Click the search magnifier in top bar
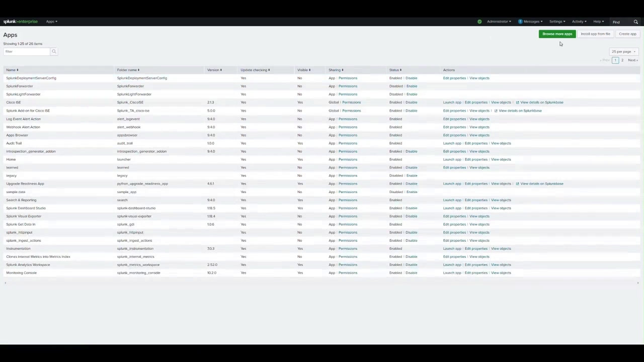 coord(636,22)
